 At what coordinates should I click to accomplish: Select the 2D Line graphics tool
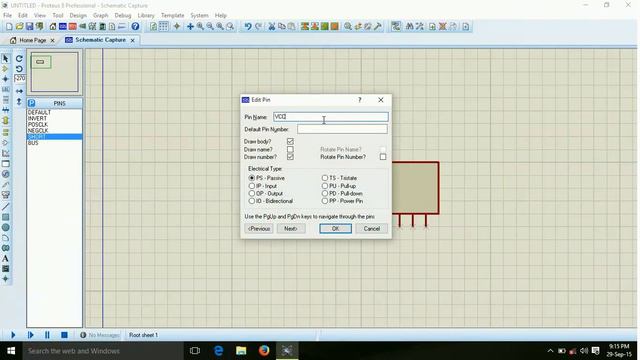(x=6, y=207)
